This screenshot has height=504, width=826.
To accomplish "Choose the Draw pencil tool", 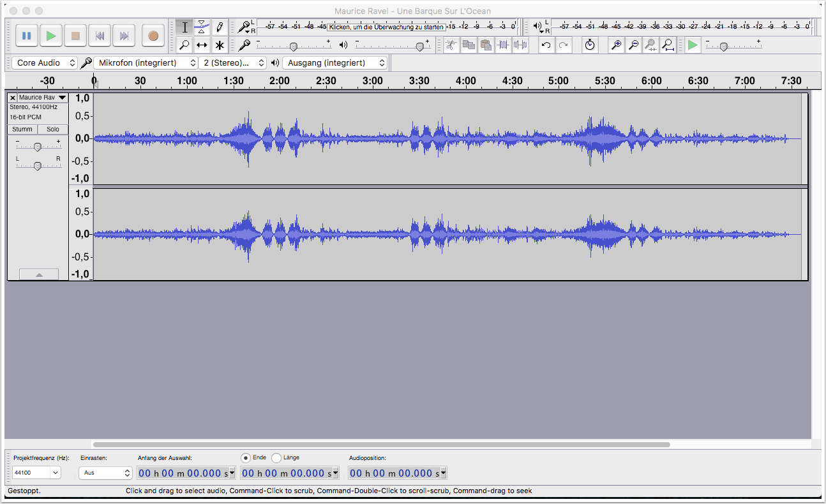I will [220, 27].
